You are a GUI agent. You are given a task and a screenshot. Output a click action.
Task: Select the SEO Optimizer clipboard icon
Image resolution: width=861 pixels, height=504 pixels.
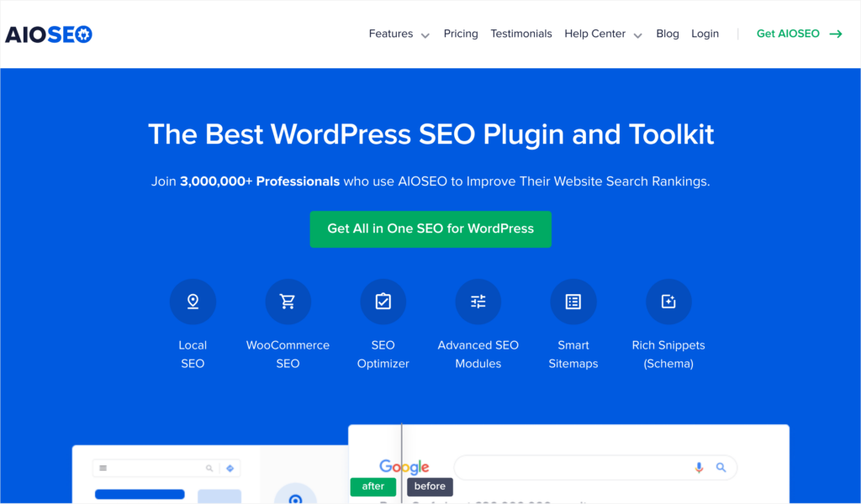click(x=383, y=301)
